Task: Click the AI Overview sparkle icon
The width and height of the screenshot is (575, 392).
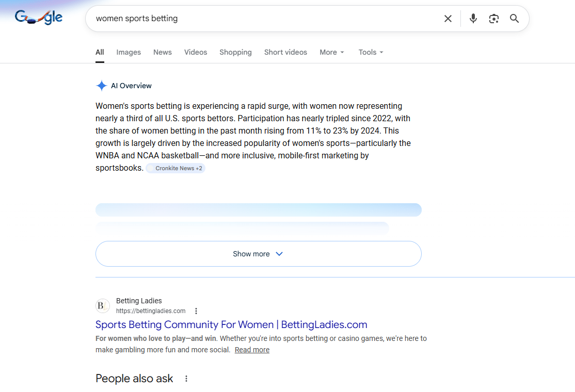Action: [102, 86]
